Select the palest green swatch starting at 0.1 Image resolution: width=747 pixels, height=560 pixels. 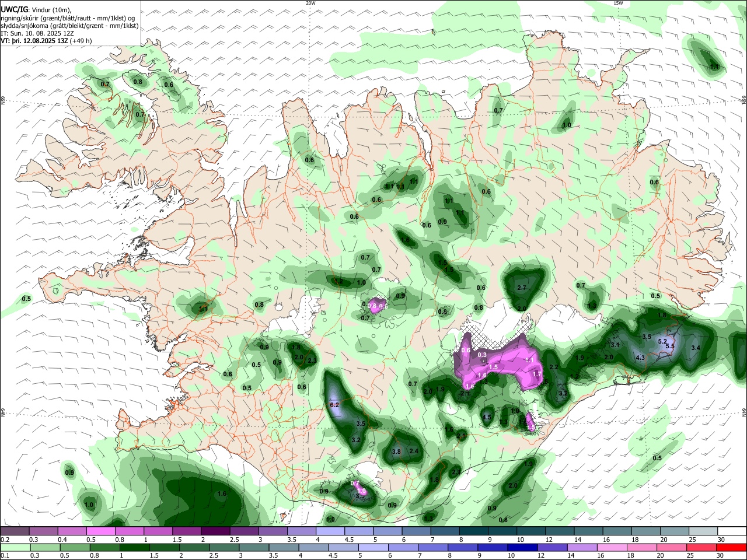click(15, 547)
